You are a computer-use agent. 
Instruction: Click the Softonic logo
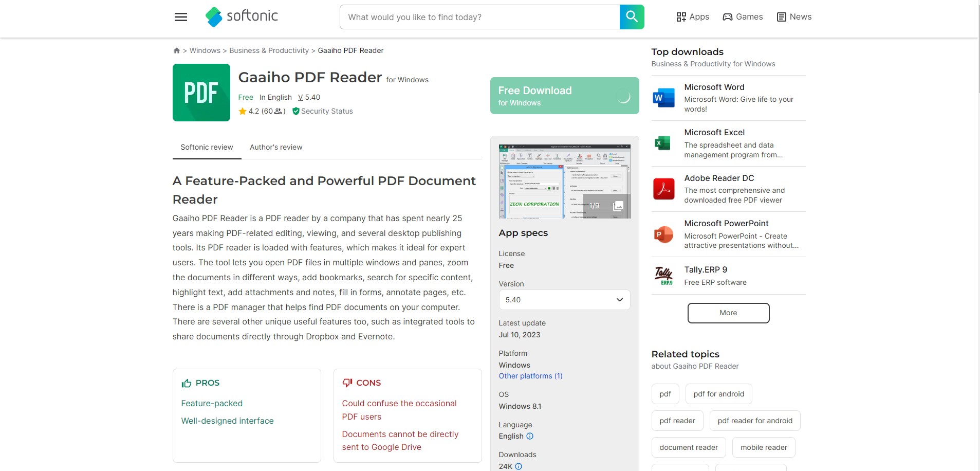pyautogui.click(x=242, y=16)
